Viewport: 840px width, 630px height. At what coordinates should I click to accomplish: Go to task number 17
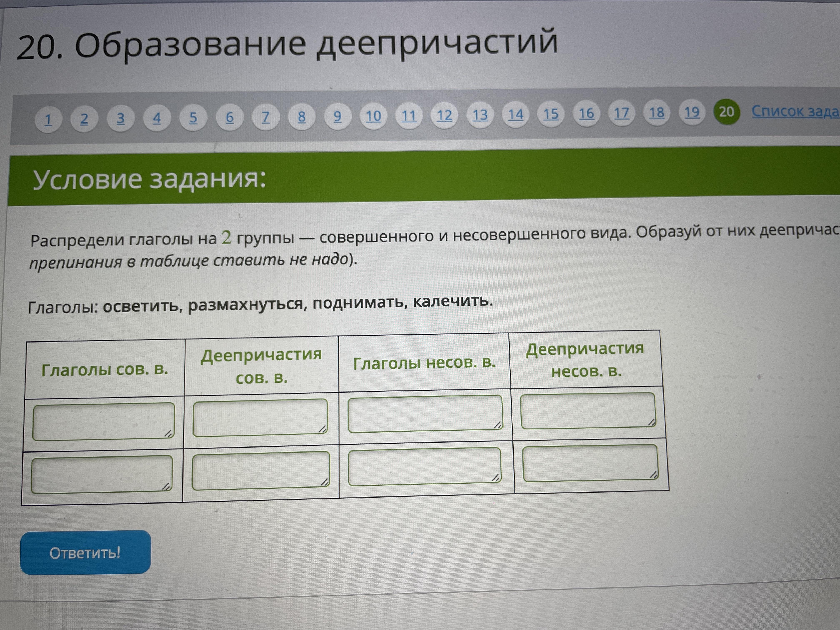tap(621, 113)
